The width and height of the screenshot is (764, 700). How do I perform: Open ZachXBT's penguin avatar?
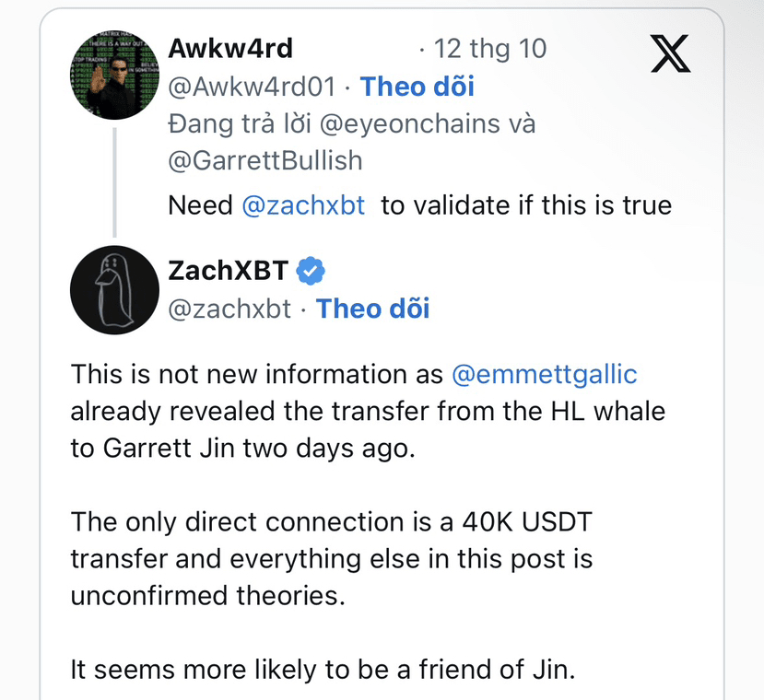pyautogui.click(x=114, y=290)
